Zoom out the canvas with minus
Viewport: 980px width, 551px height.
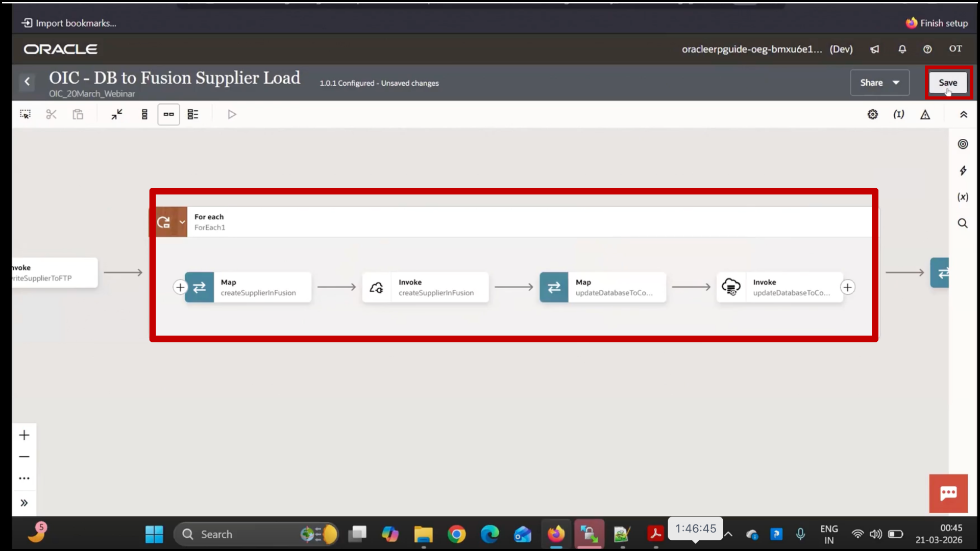pyautogui.click(x=24, y=457)
